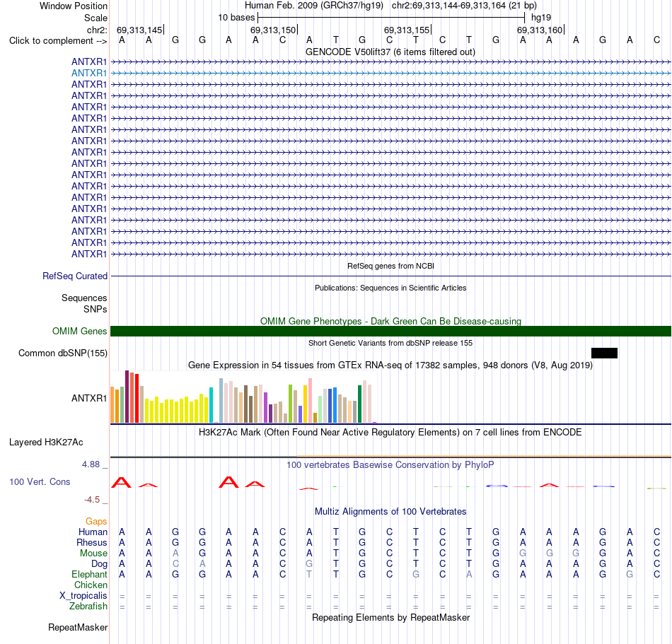Screen dimensions: 672x644
Task: Open the OMIM Gene Phenotypes track title
Action: pos(390,321)
